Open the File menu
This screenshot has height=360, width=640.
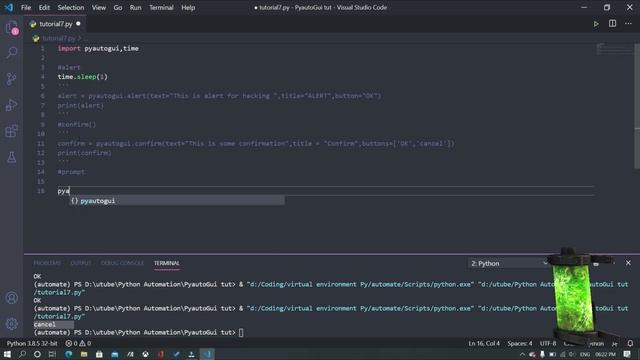click(26, 7)
